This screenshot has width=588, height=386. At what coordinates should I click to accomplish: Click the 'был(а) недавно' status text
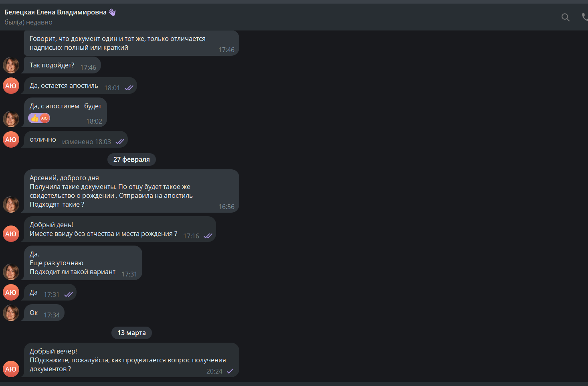[28, 22]
